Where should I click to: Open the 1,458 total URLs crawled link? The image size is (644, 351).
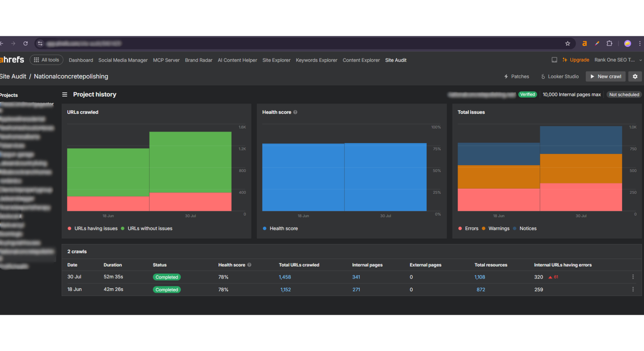[x=285, y=277]
